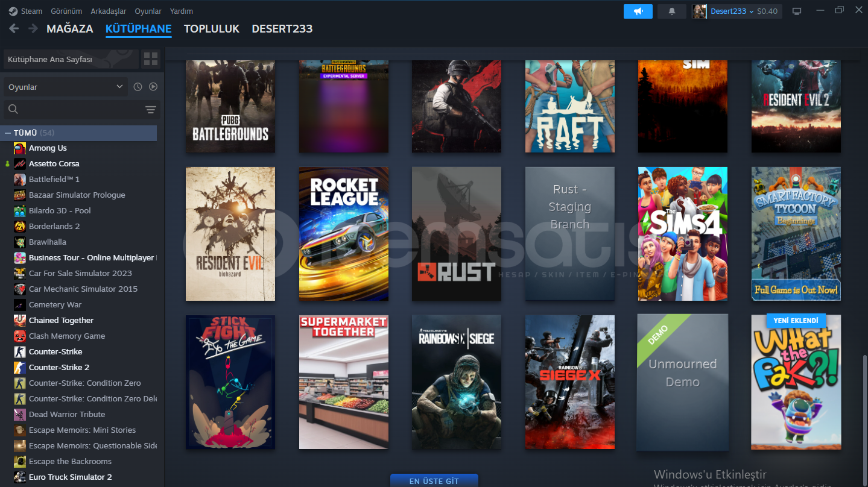Click the Borderlands 2 game icon

(x=20, y=227)
